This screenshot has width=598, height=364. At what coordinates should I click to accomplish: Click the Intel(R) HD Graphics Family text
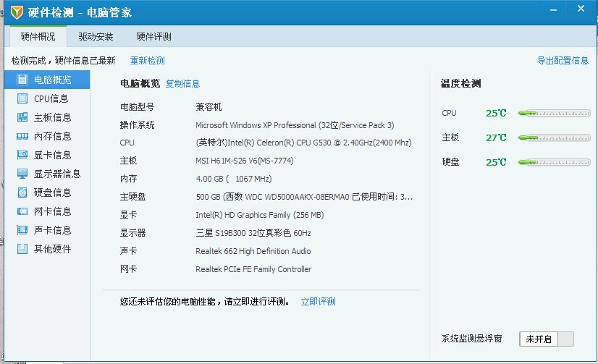tap(260, 215)
